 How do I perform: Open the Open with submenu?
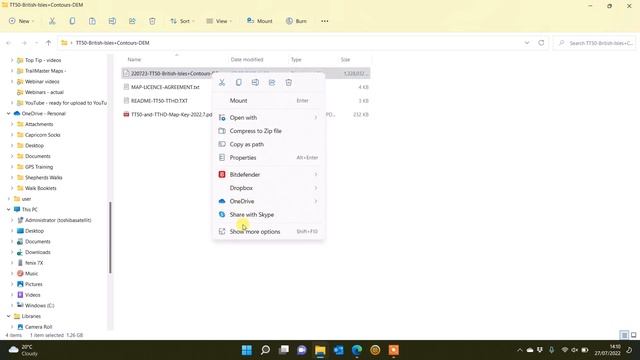pyautogui.click(x=269, y=118)
